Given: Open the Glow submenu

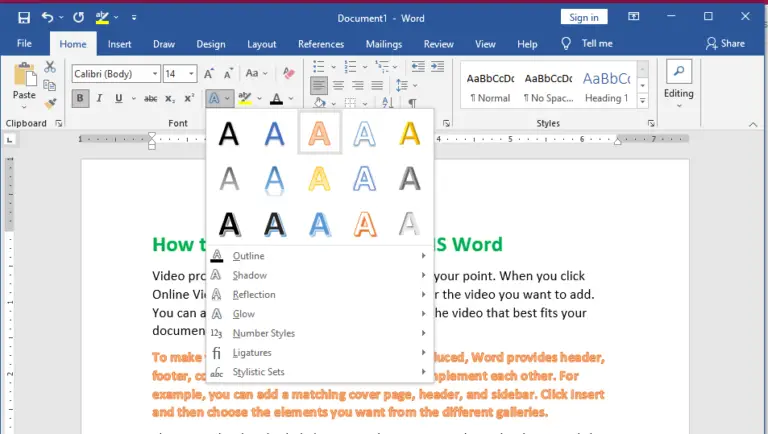Looking at the screenshot, I should (x=320, y=314).
